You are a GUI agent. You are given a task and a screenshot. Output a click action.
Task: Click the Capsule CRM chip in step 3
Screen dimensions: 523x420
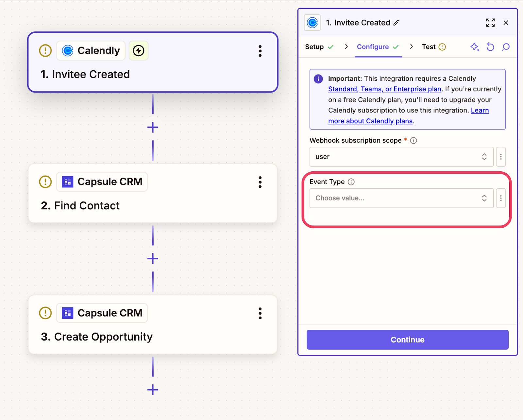(102, 313)
